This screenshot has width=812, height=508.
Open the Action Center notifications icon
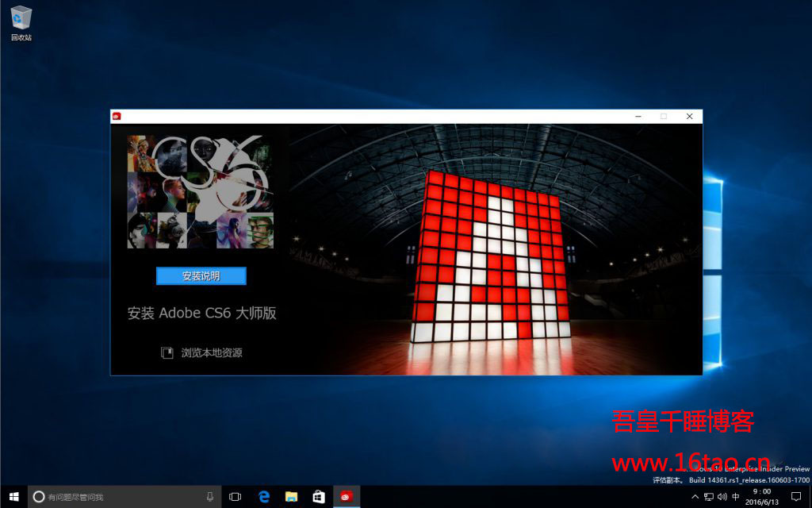pos(796,497)
